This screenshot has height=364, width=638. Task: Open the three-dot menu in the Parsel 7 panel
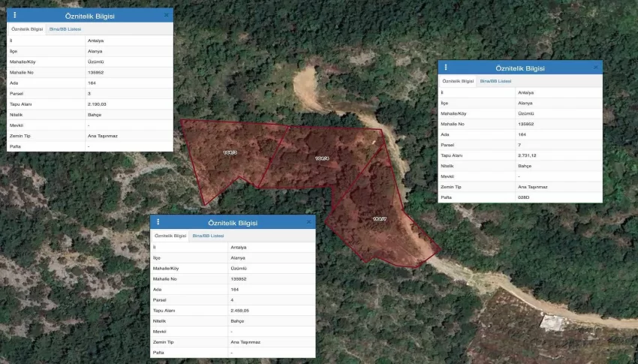[x=445, y=68]
